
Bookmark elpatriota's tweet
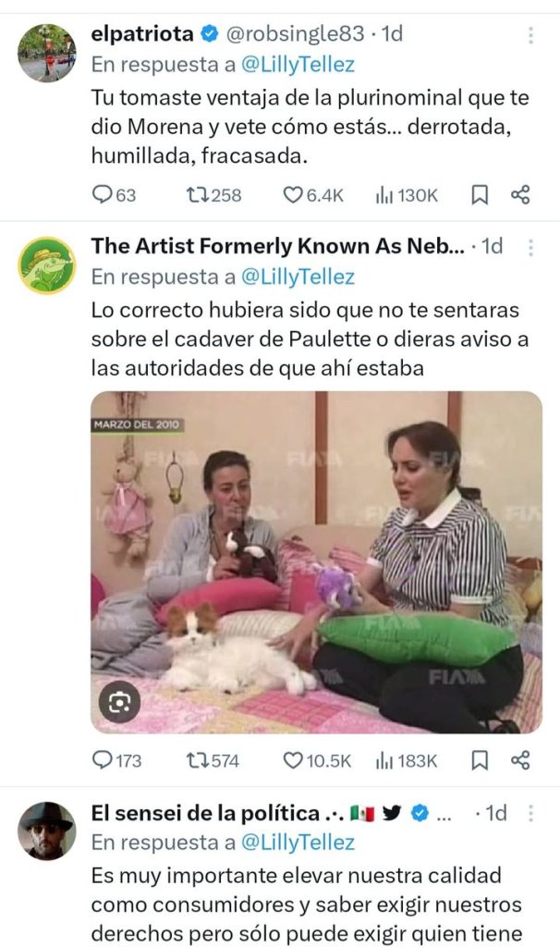pos(479,195)
